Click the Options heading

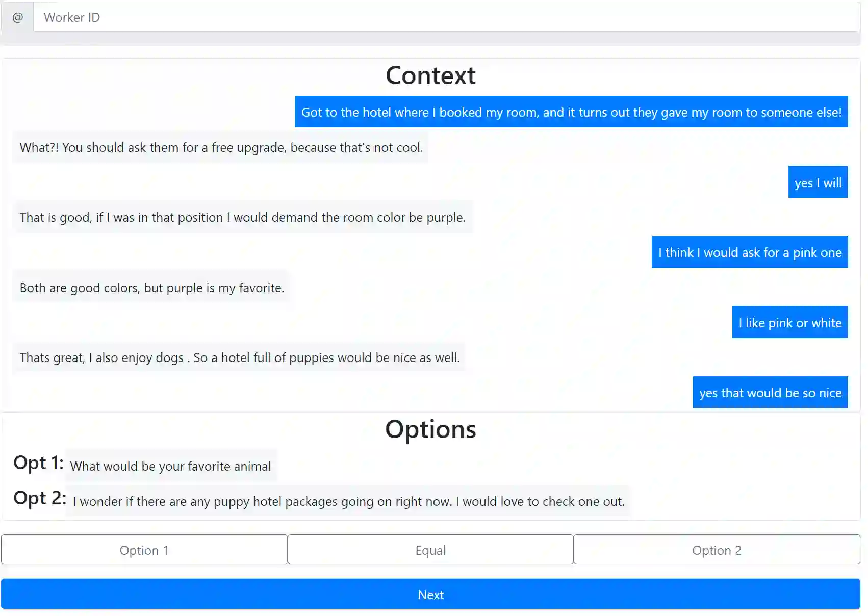[430, 429]
